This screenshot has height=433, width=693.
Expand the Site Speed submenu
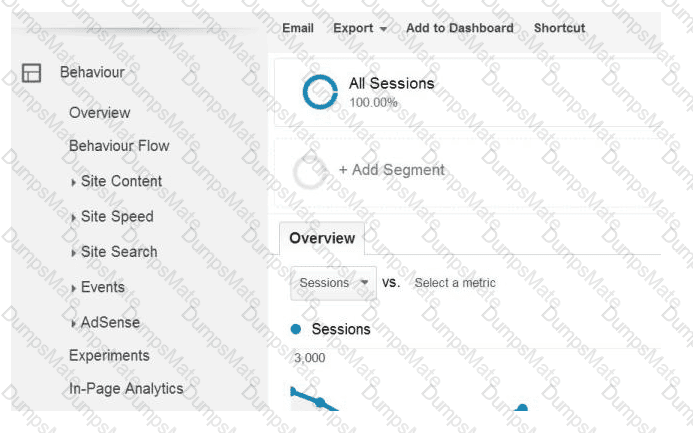point(113,216)
